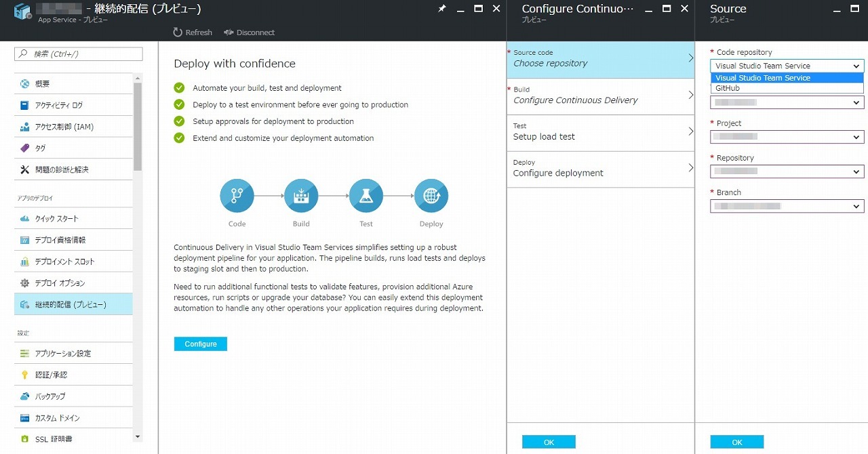Open Source code Choose repository step

click(600, 60)
